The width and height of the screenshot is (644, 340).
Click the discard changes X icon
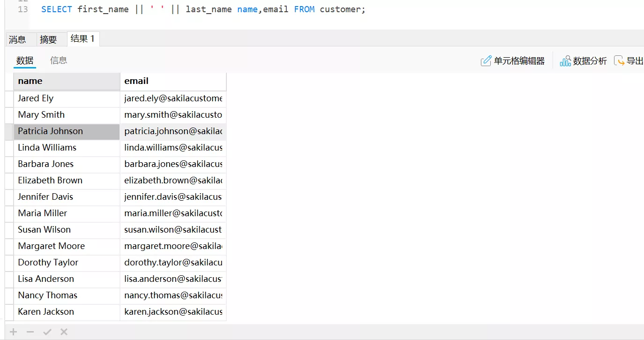coord(64,332)
